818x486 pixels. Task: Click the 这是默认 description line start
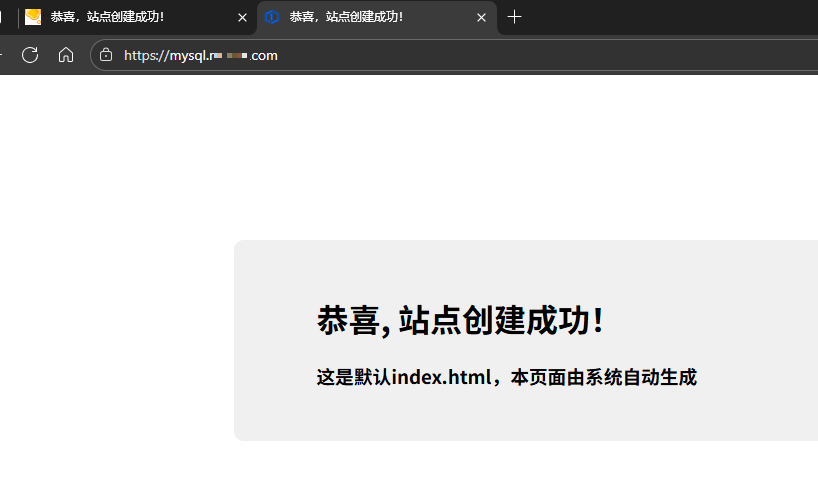pos(340,377)
